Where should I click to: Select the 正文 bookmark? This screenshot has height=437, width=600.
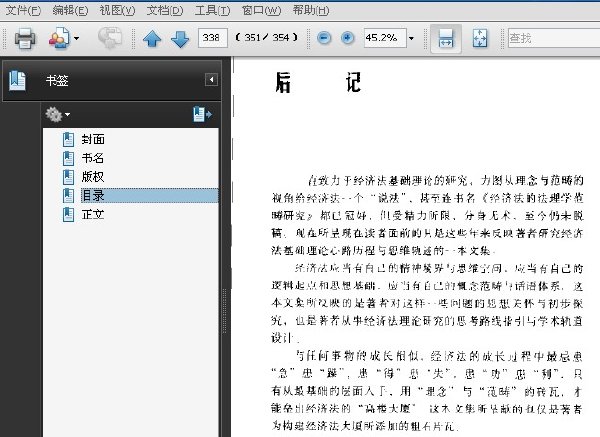click(x=93, y=214)
